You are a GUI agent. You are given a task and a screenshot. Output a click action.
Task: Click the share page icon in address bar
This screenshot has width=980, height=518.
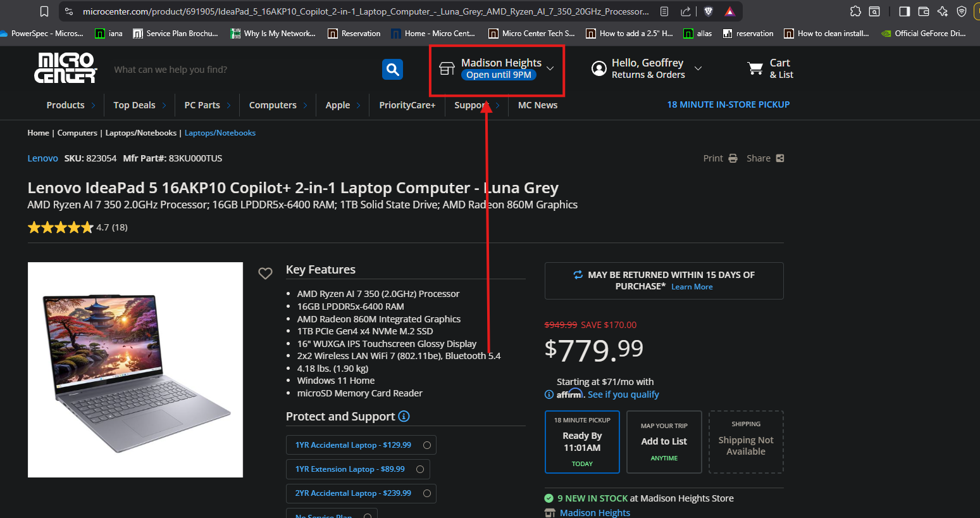click(x=686, y=11)
